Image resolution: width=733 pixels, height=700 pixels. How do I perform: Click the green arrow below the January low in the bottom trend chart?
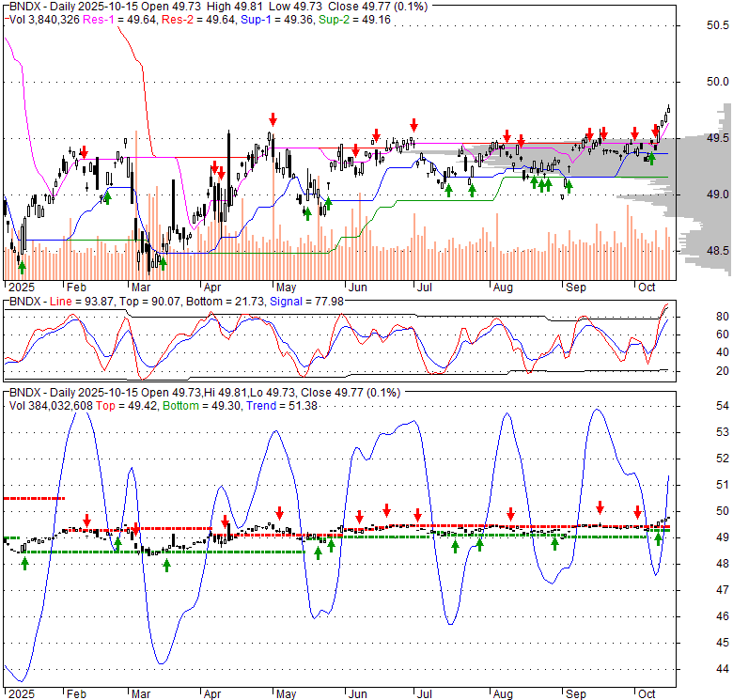pos(24,563)
